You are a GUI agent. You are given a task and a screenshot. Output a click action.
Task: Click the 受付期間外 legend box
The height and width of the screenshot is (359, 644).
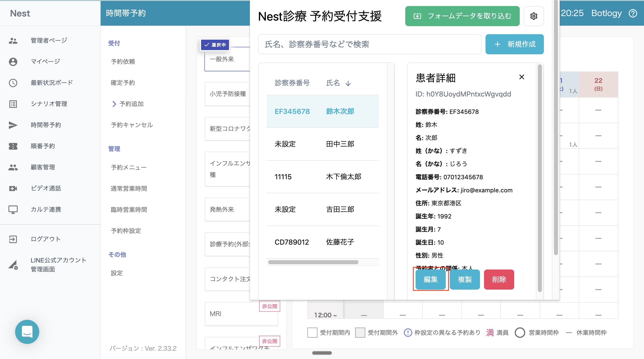point(360,333)
